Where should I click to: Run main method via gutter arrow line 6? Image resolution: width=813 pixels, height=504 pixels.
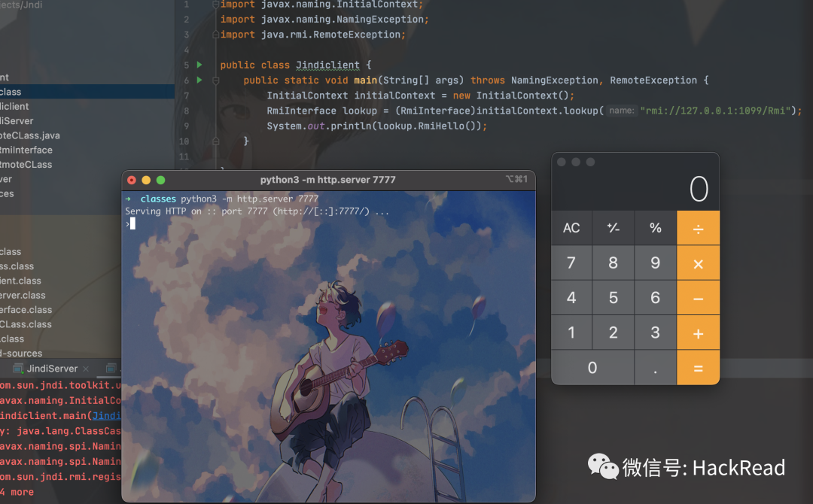tap(199, 80)
